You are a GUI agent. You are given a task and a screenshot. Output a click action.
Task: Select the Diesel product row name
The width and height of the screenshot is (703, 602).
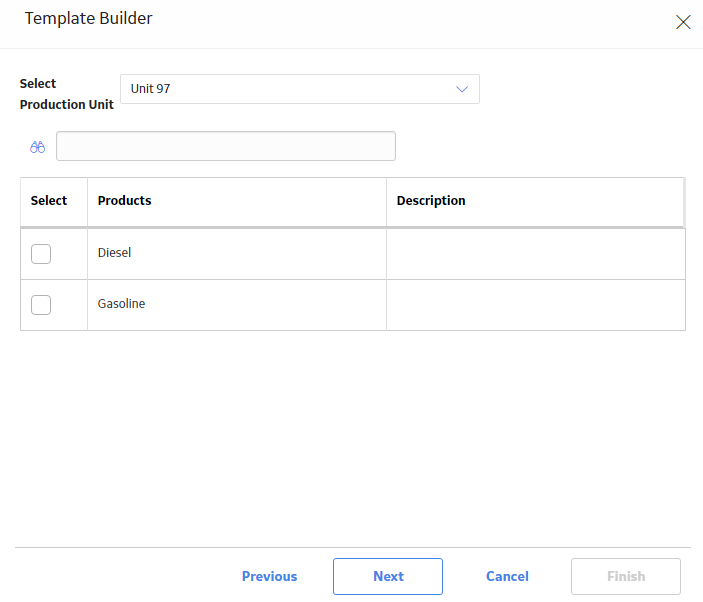pos(114,253)
